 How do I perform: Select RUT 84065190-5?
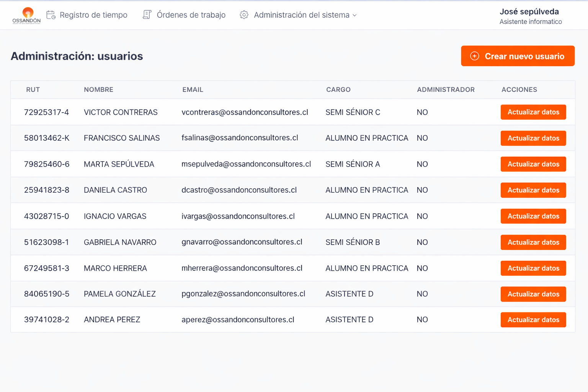coord(47,294)
